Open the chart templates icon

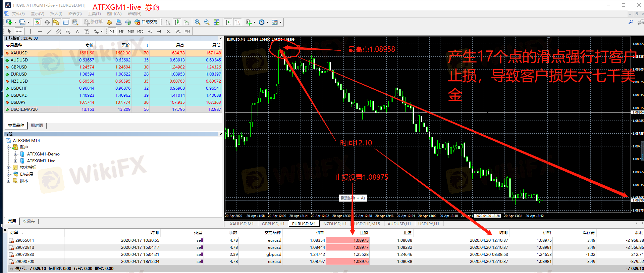click(275, 22)
